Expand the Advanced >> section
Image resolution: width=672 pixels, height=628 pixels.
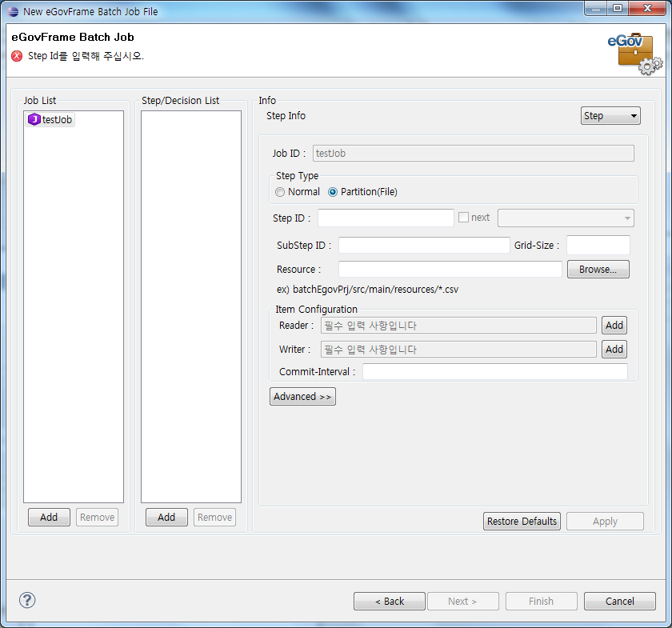click(302, 397)
